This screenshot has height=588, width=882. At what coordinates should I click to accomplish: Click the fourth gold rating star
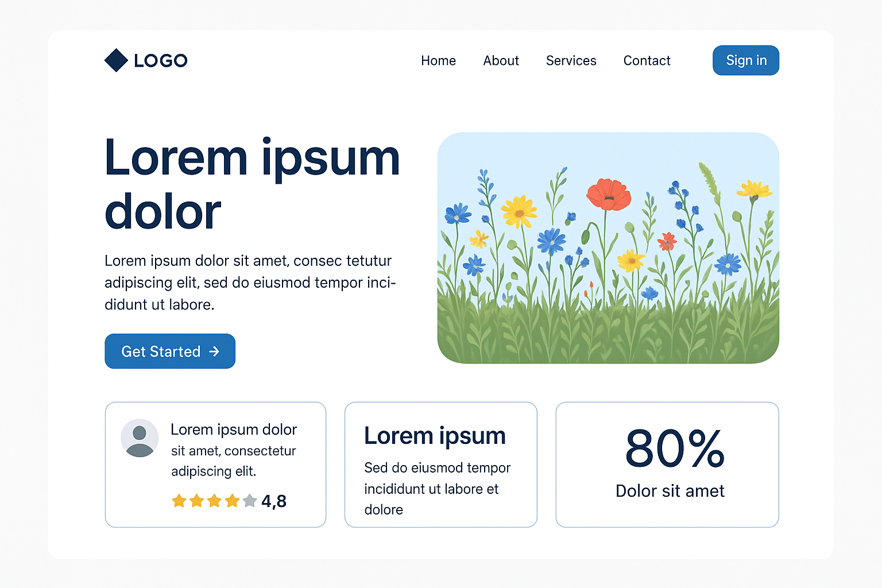pos(233,501)
